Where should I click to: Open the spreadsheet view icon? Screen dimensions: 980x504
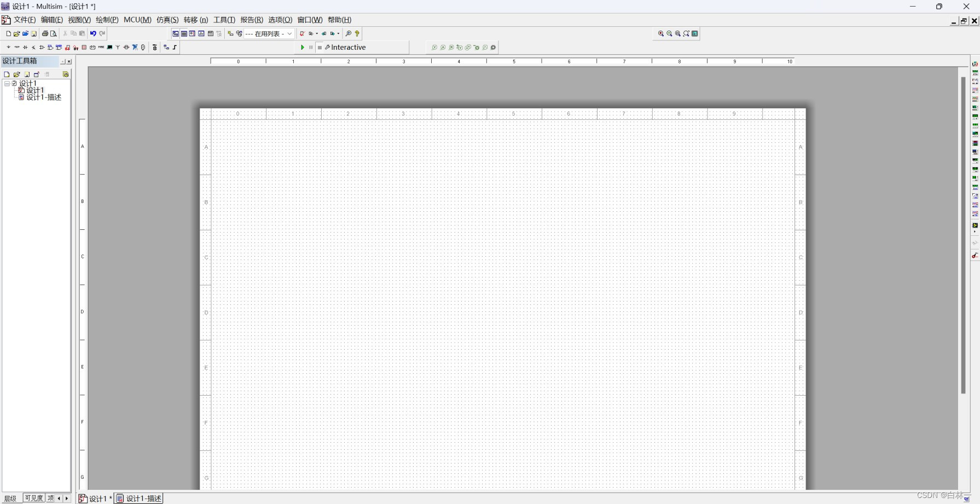click(x=184, y=33)
